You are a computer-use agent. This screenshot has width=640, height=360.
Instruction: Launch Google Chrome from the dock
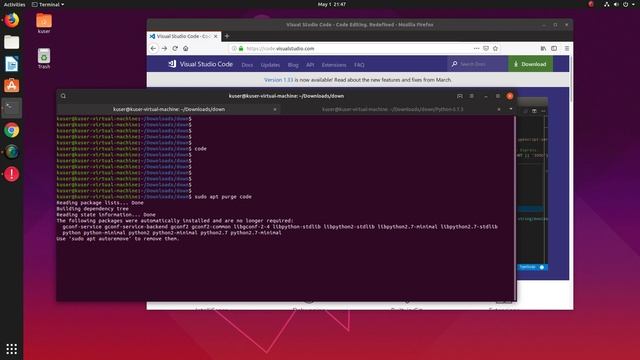(x=11, y=130)
